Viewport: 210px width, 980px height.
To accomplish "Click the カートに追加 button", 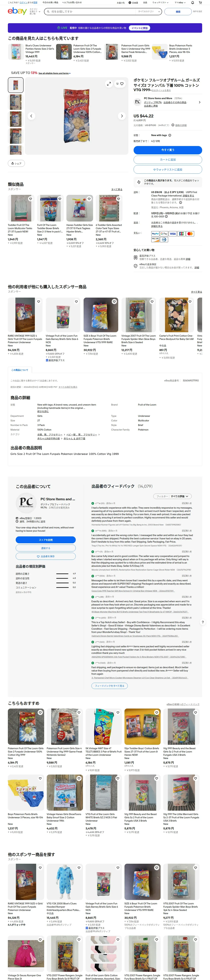I will [x=168, y=160].
